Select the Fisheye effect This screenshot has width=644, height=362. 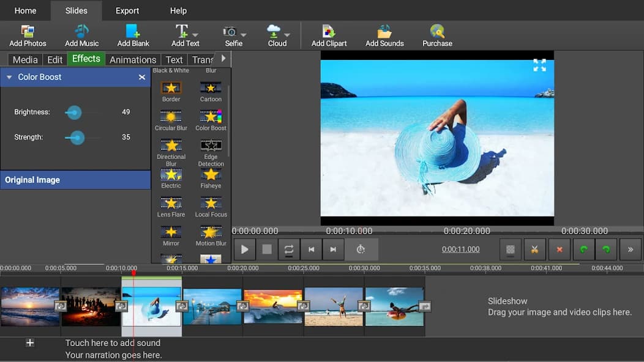[211, 175]
